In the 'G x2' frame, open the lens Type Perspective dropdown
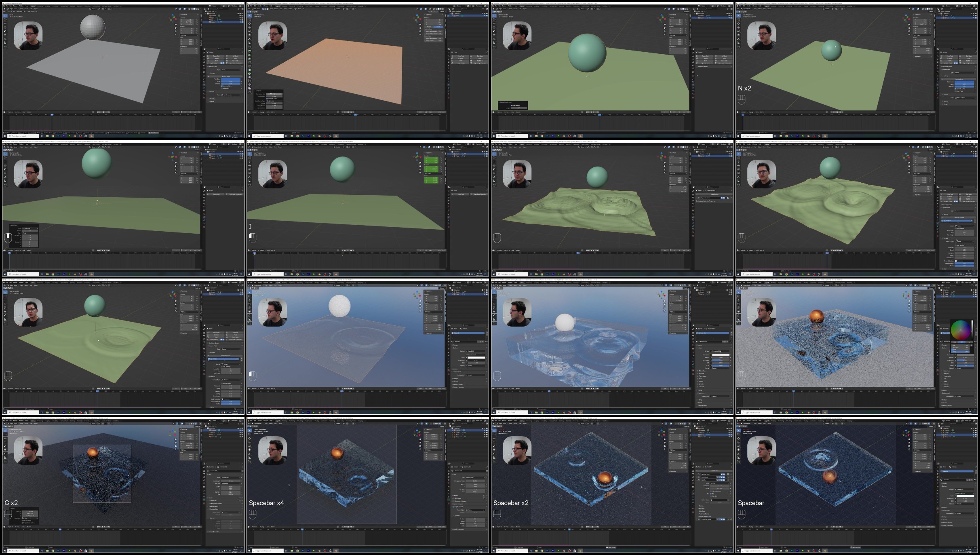 (x=231, y=477)
